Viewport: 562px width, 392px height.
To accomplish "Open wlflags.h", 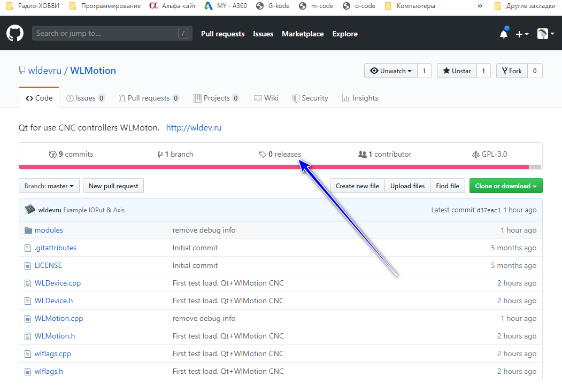I will click(x=49, y=371).
